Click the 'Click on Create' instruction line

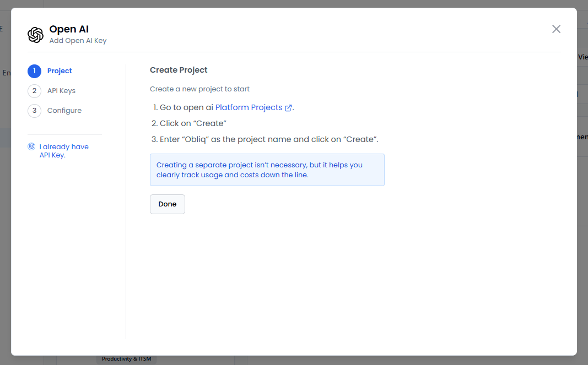pyautogui.click(x=193, y=123)
